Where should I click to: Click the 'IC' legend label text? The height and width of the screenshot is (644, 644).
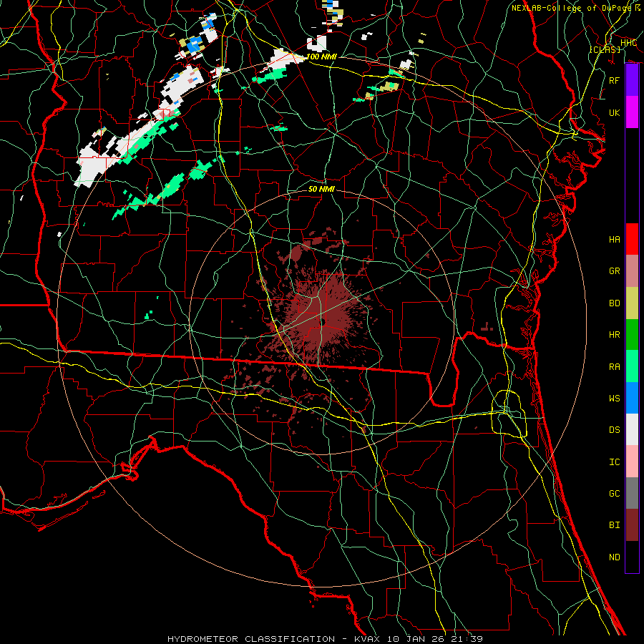pyautogui.click(x=615, y=462)
